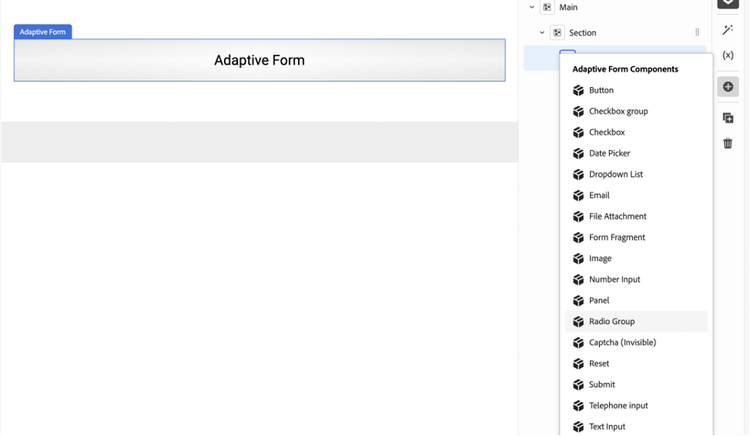Collapse the Main tree node
750x436 pixels.
tap(532, 7)
